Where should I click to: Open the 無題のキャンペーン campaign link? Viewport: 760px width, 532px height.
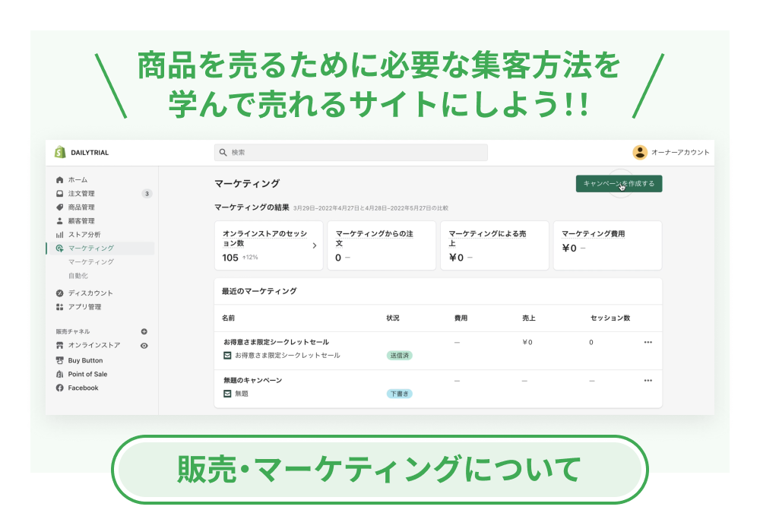click(x=252, y=380)
